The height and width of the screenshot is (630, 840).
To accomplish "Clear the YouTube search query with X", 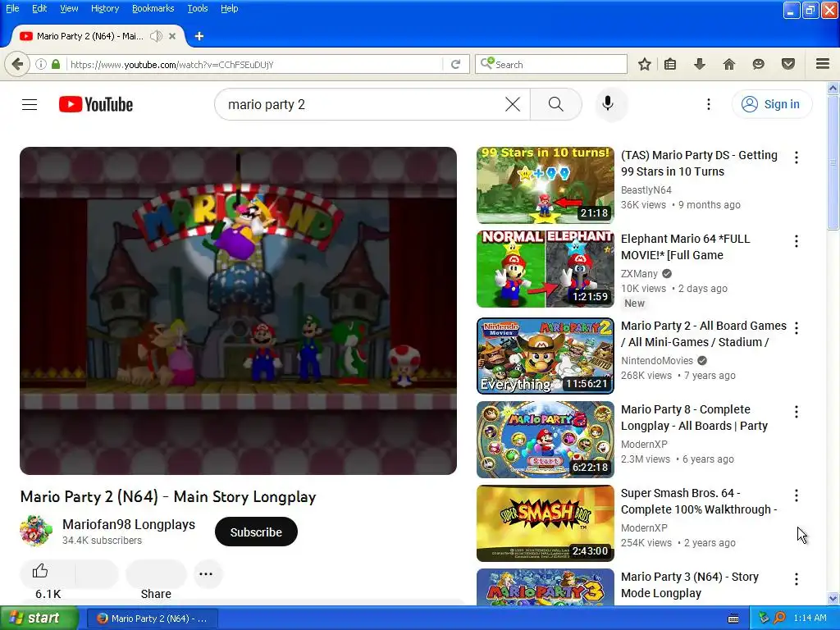I will coord(513,104).
